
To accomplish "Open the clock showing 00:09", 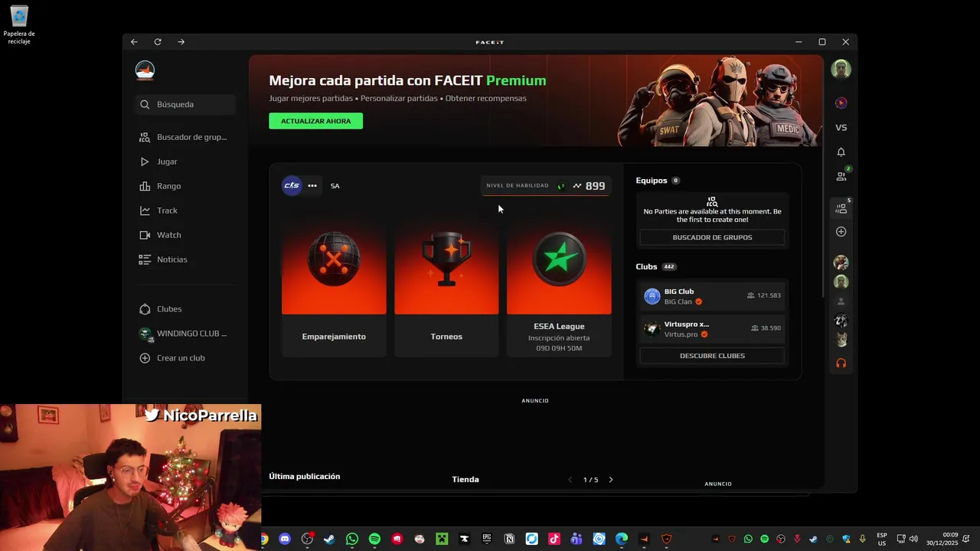I will click(x=942, y=539).
